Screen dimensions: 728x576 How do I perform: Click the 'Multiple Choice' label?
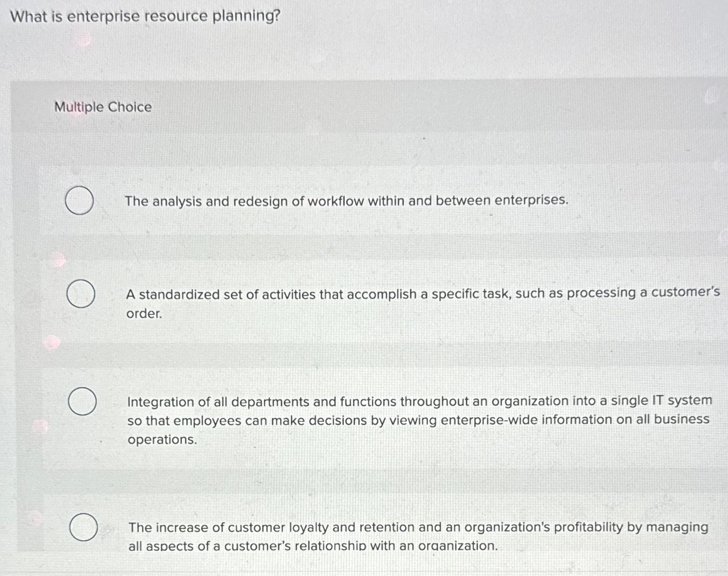pyautogui.click(x=101, y=108)
